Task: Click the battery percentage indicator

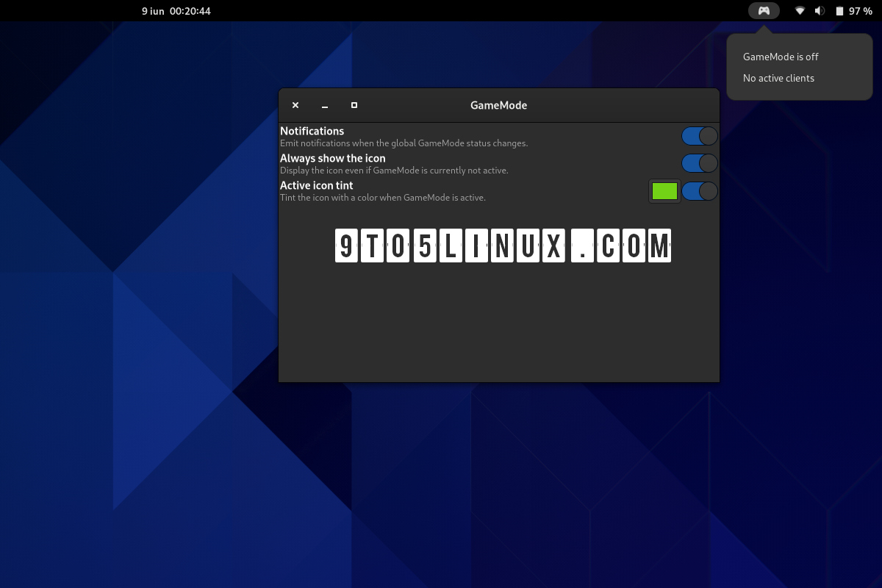Action: pos(858,10)
